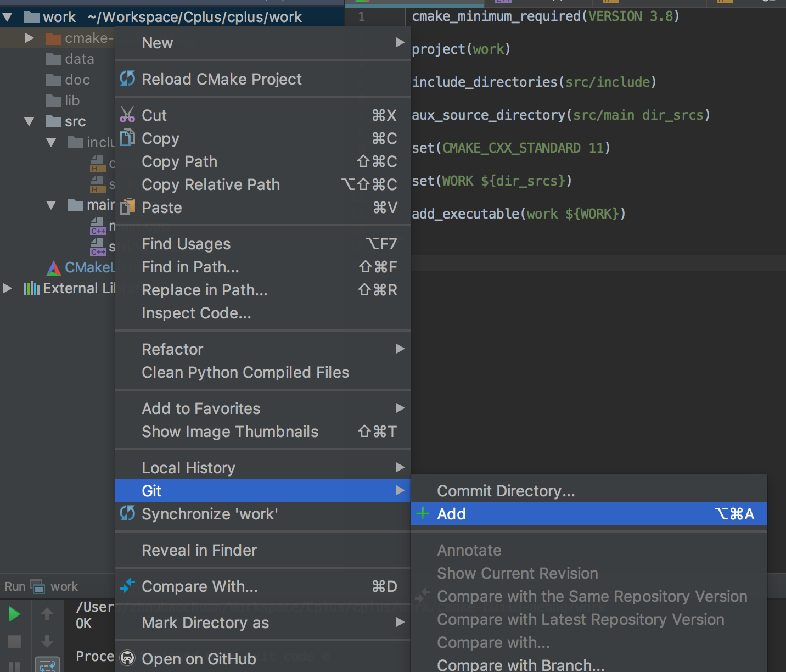
Task: Click the project(work) line in editor
Action: pyautogui.click(x=461, y=49)
